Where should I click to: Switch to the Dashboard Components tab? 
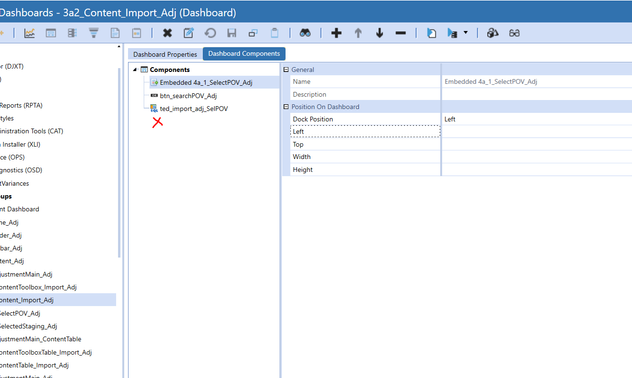(x=244, y=54)
